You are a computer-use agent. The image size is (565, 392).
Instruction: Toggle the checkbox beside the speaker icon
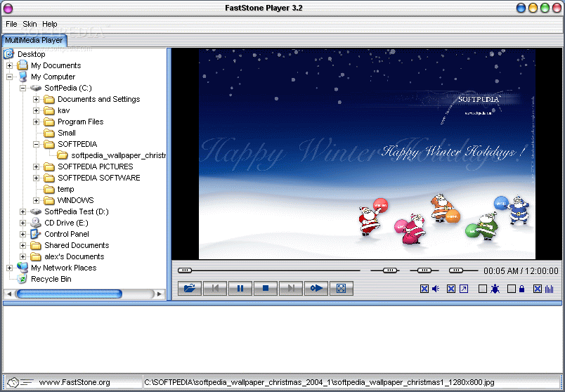[424, 289]
